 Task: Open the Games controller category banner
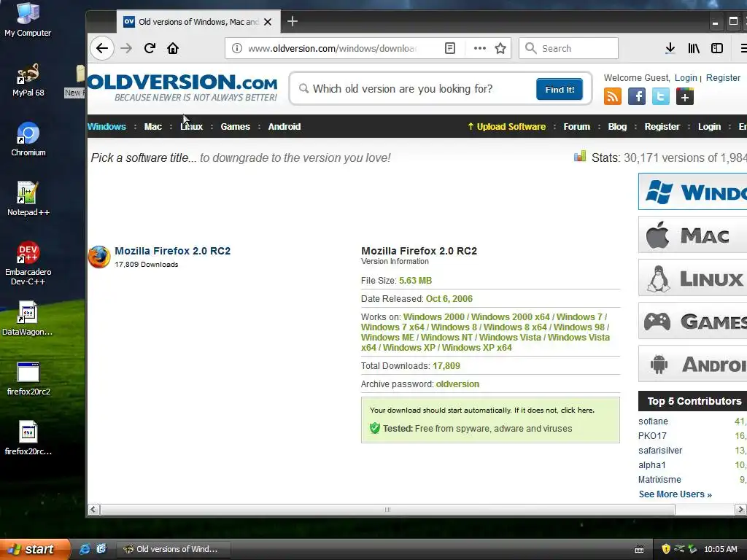point(693,321)
